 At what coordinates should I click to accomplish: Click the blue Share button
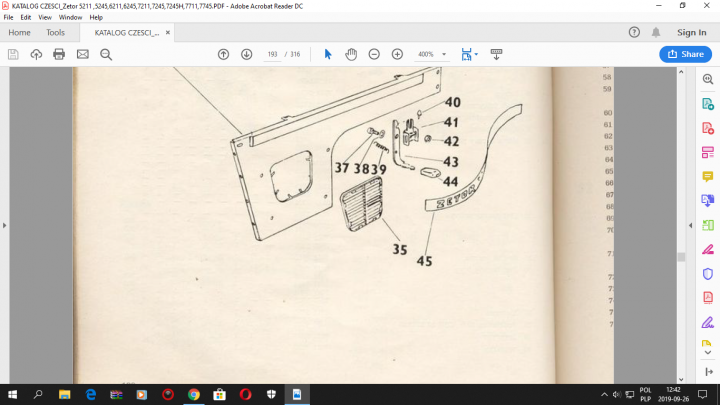(685, 54)
